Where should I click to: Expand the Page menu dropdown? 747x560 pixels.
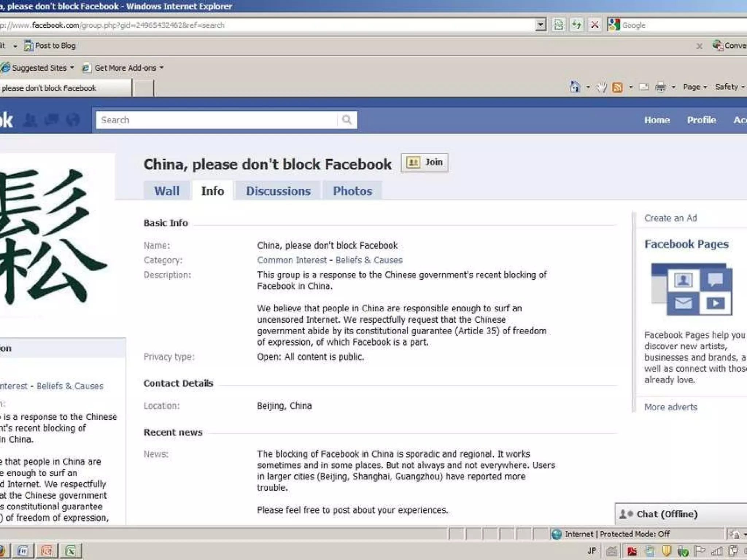pyautogui.click(x=695, y=87)
